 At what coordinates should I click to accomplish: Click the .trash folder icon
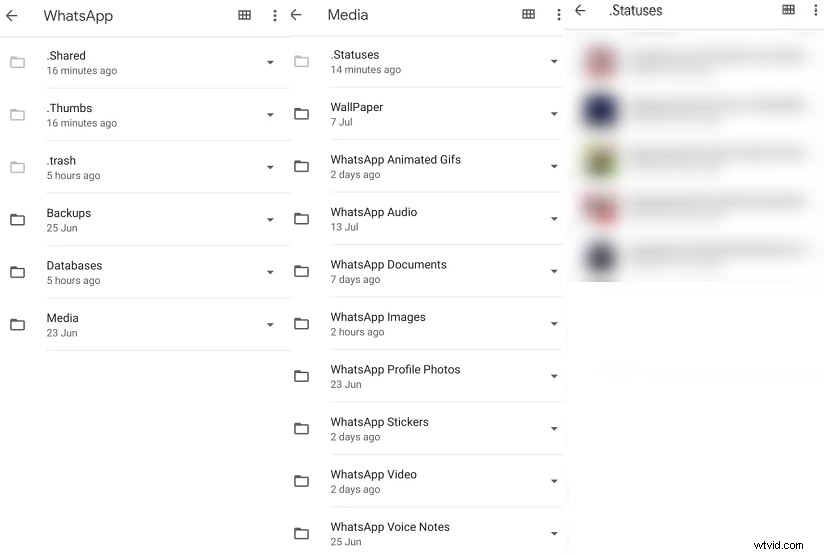(17, 167)
